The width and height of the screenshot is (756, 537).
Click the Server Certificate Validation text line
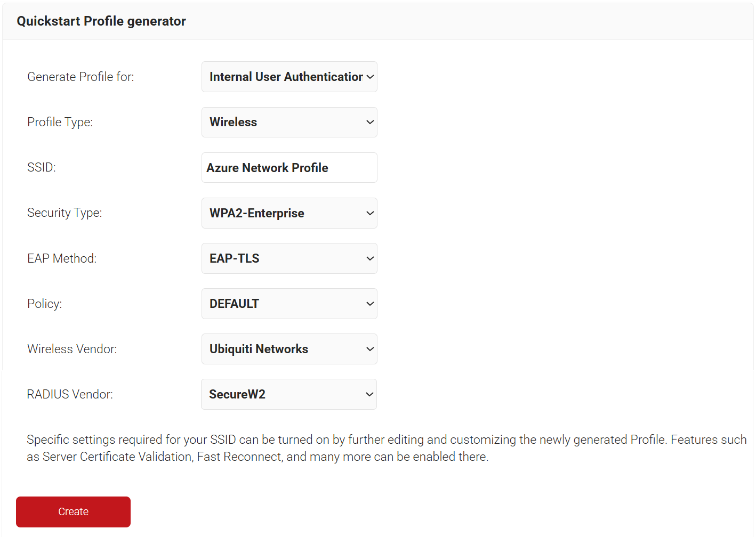tap(117, 457)
